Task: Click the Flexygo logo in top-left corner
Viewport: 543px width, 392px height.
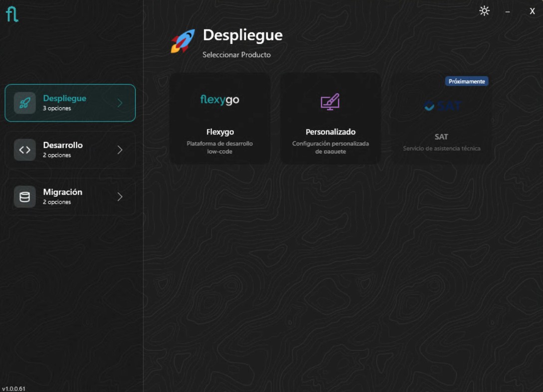Action: [x=12, y=14]
